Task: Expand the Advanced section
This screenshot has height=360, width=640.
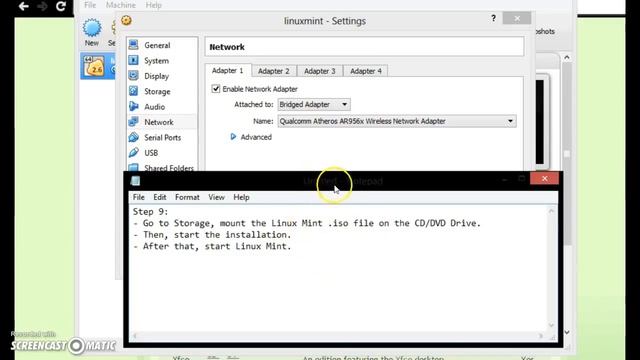Action: pyautogui.click(x=233, y=137)
